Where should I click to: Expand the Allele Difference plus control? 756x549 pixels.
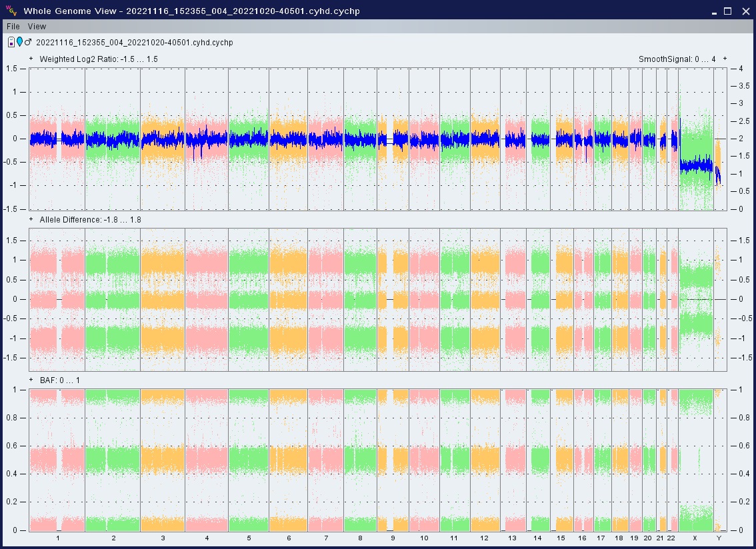(x=31, y=220)
